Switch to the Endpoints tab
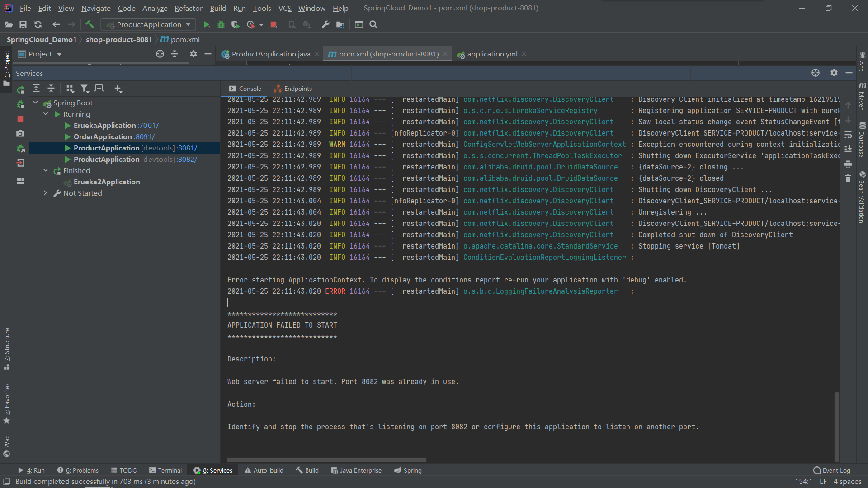868x488 pixels. click(293, 89)
